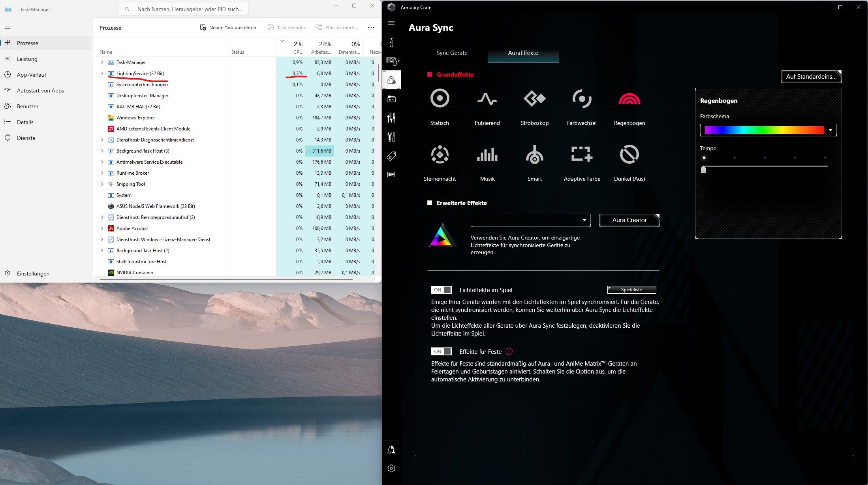868x485 pixels.
Task: Toggle Lichteffekte im Spiel switch
Action: [x=441, y=290]
